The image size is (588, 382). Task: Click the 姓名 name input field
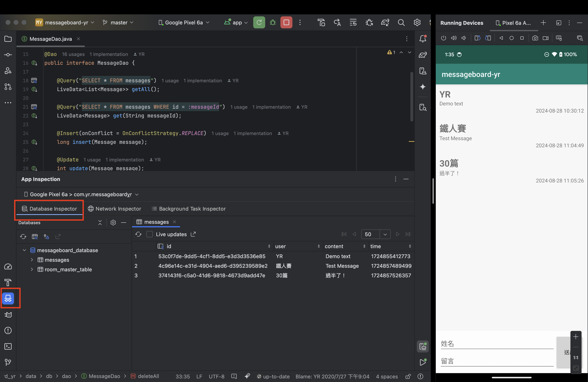point(497,344)
